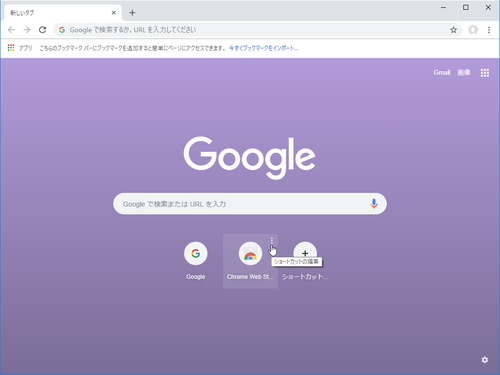Open a new tab with plus button

tap(132, 13)
